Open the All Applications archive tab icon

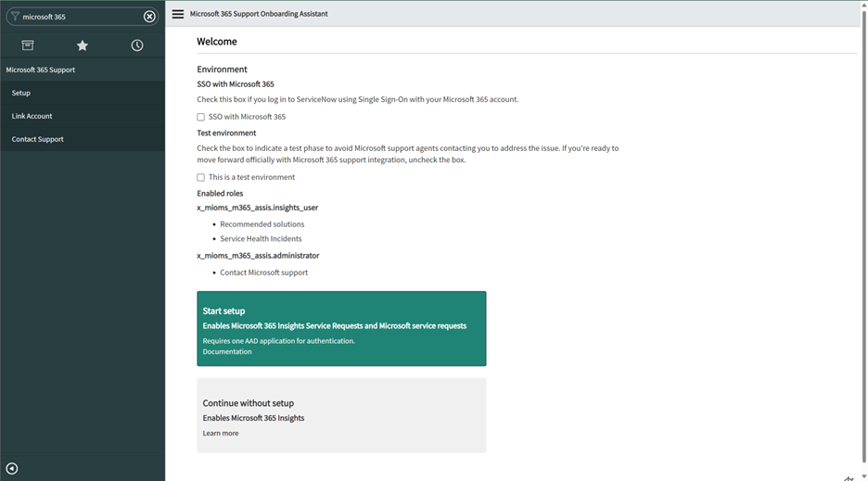coord(28,45)
